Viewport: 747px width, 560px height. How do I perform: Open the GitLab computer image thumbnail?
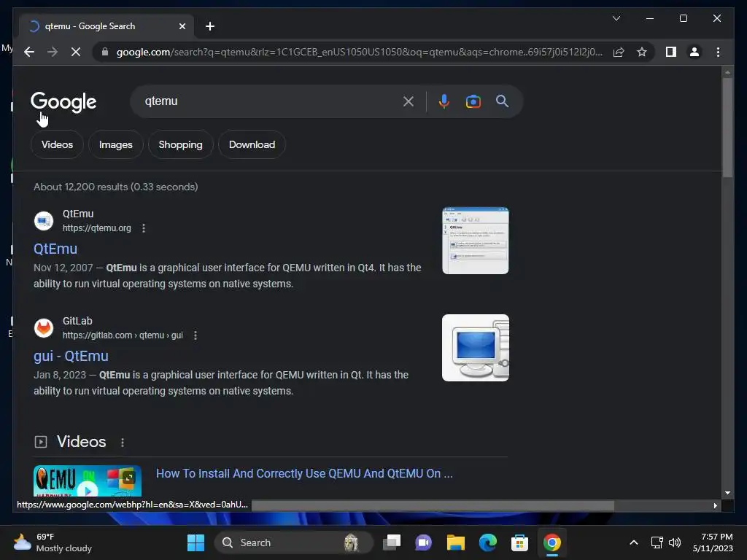click(x=476, y=348)
